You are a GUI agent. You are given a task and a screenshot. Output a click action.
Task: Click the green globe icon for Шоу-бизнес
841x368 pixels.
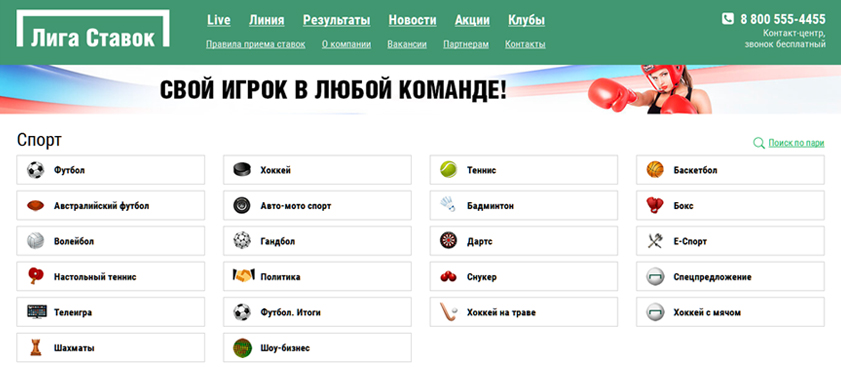pyautogui.click(x=242, y=348)
